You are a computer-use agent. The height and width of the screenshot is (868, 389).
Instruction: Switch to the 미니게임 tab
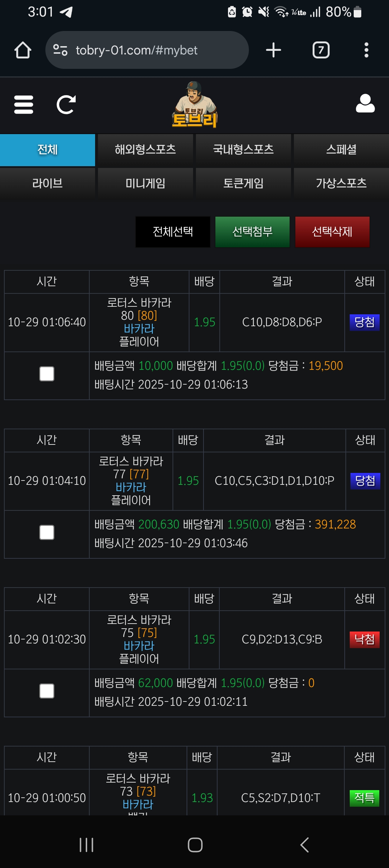145,183
